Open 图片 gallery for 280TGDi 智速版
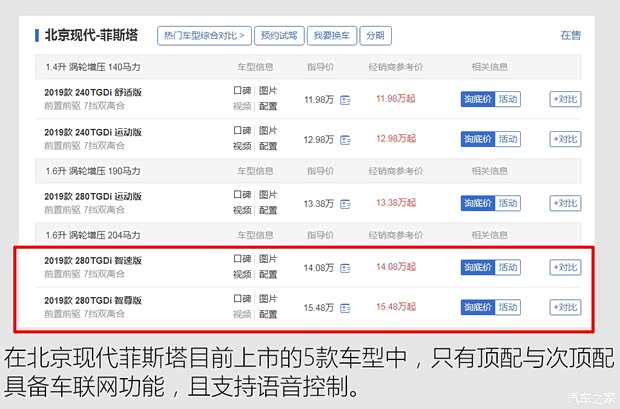620x409 pixels. [x=268, y=260]
